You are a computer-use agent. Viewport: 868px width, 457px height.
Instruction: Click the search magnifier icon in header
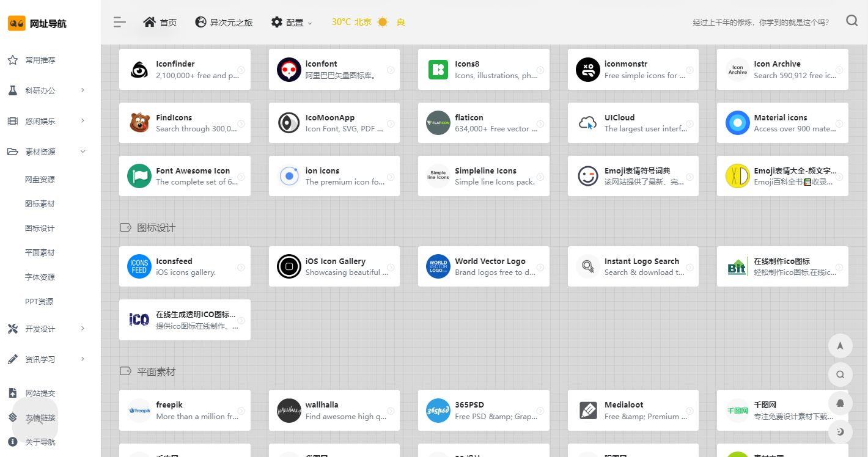click(x=852, y=21)
